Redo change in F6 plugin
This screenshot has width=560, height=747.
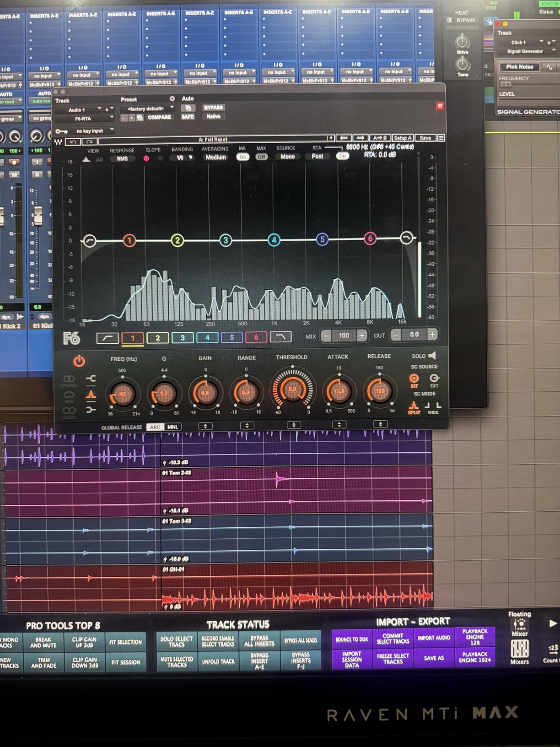click(x=89, y=142)
